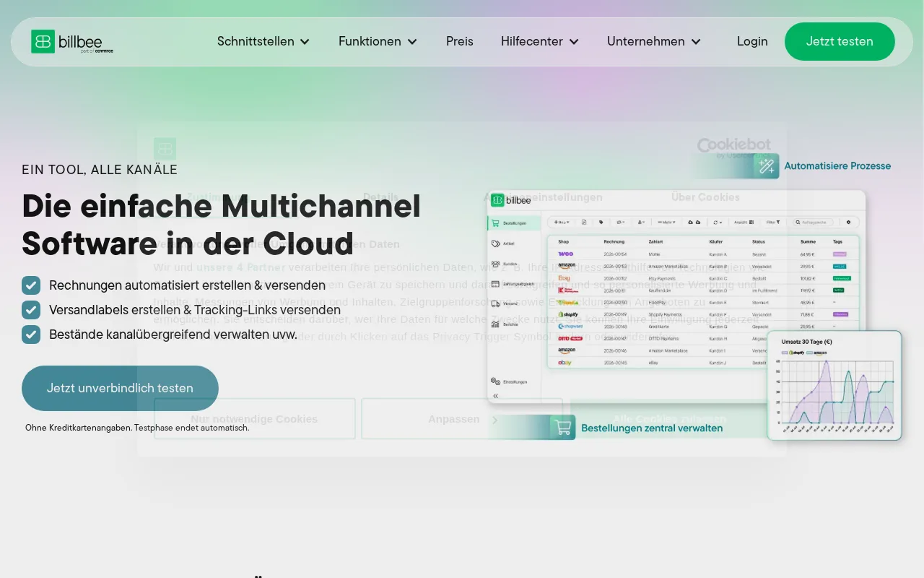Expand the Unternehmen menu chevron
924x578 pixels.
696,42
